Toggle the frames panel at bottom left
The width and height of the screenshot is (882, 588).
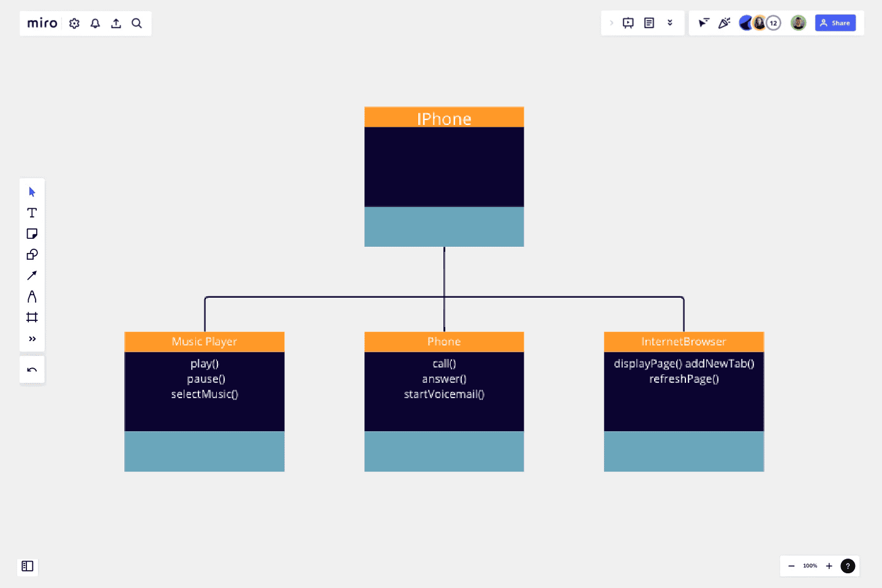(28, 567)
